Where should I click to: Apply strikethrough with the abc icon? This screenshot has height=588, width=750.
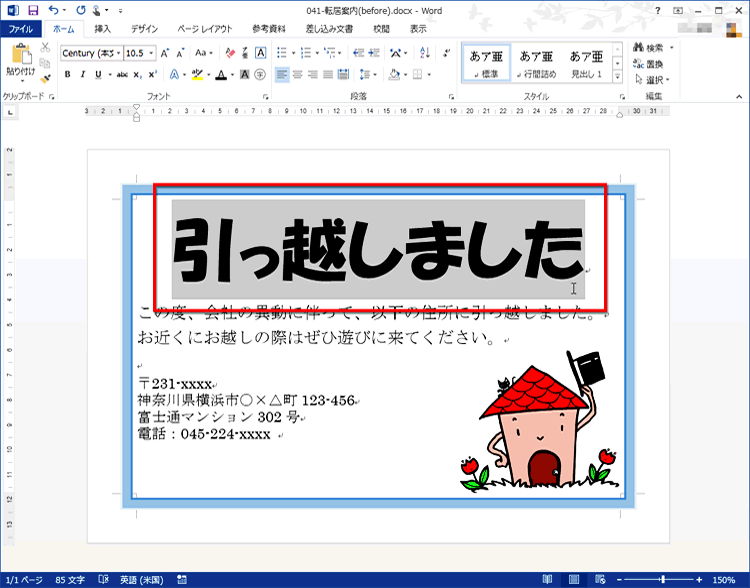click(122, 75)
